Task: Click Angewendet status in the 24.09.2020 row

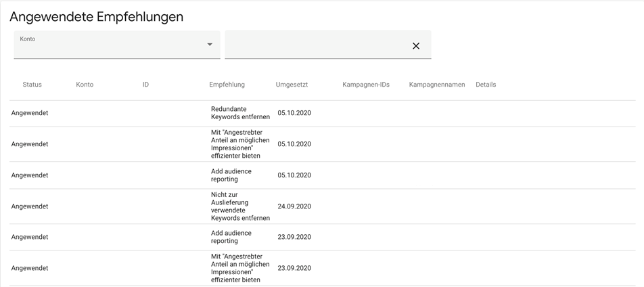Action: [x=30, y=206]
